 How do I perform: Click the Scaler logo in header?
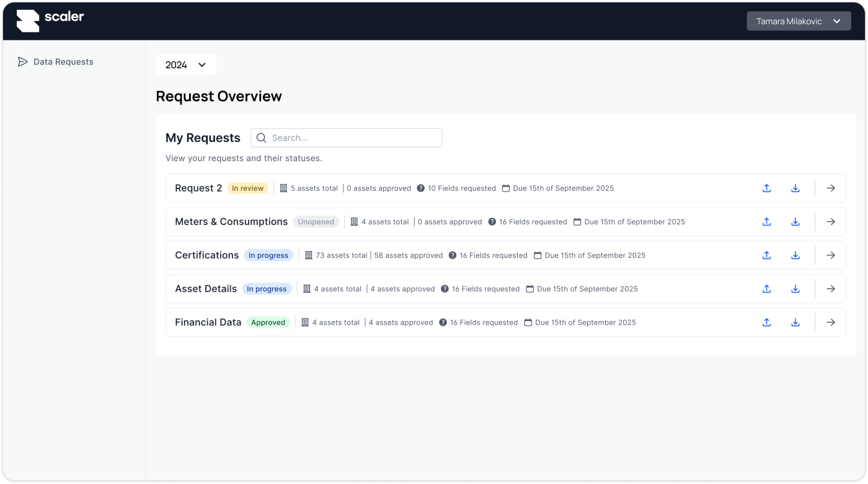[50, 20]
